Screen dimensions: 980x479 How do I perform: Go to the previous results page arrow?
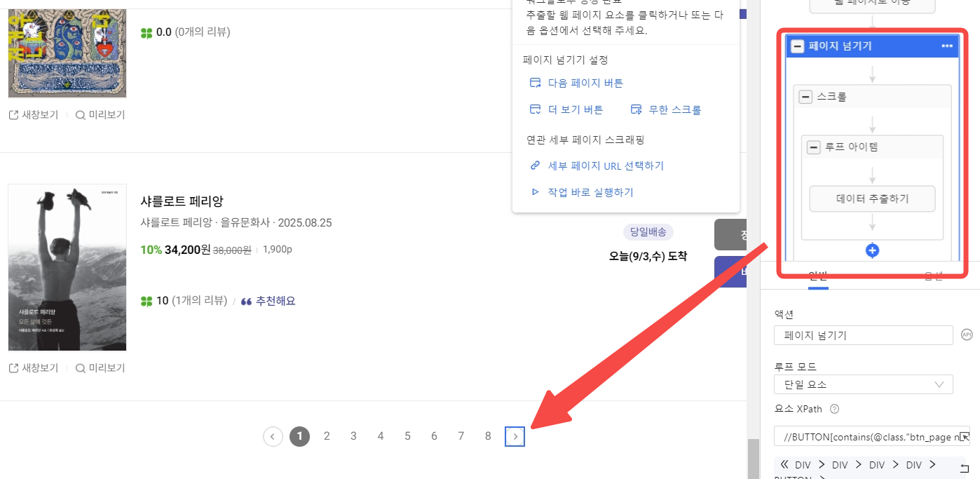coord(273,437)
